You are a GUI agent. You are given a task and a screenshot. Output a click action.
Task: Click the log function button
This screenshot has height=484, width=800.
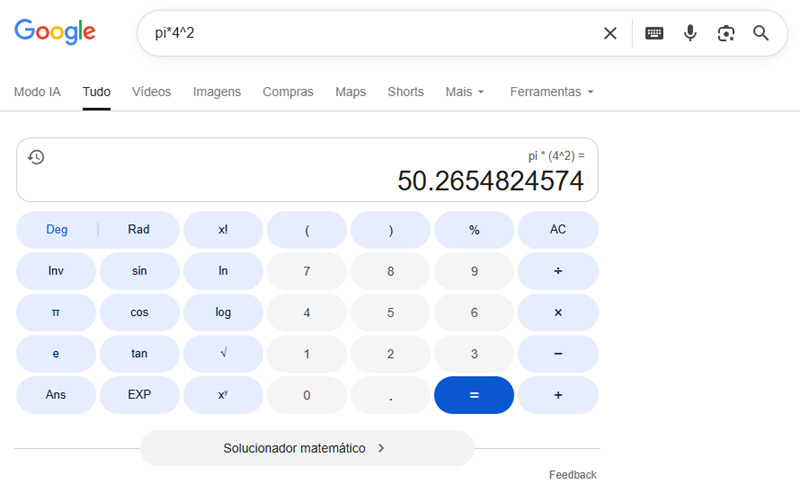(223, 312)
